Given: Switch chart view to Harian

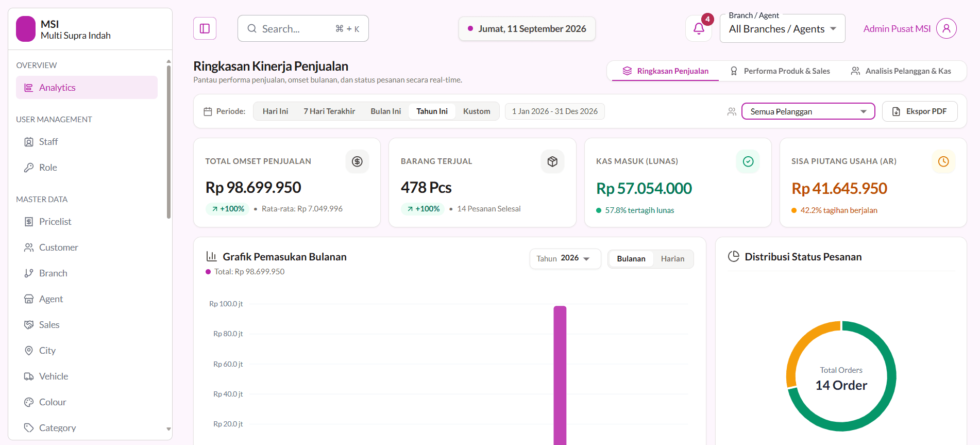Looking at the screenshot, I should pyautogui.click(x=672, y=259).
